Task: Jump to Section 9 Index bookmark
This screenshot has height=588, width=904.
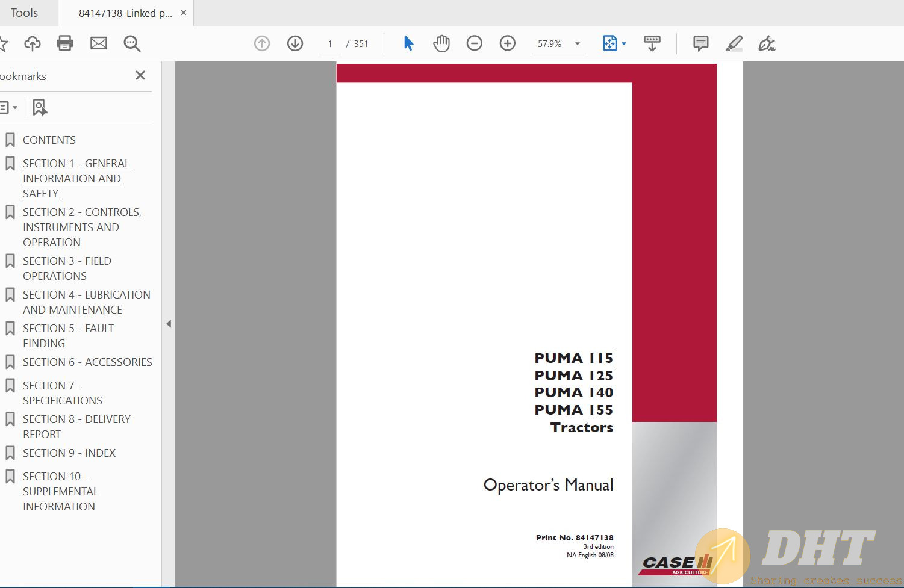Action: [69, 453]
